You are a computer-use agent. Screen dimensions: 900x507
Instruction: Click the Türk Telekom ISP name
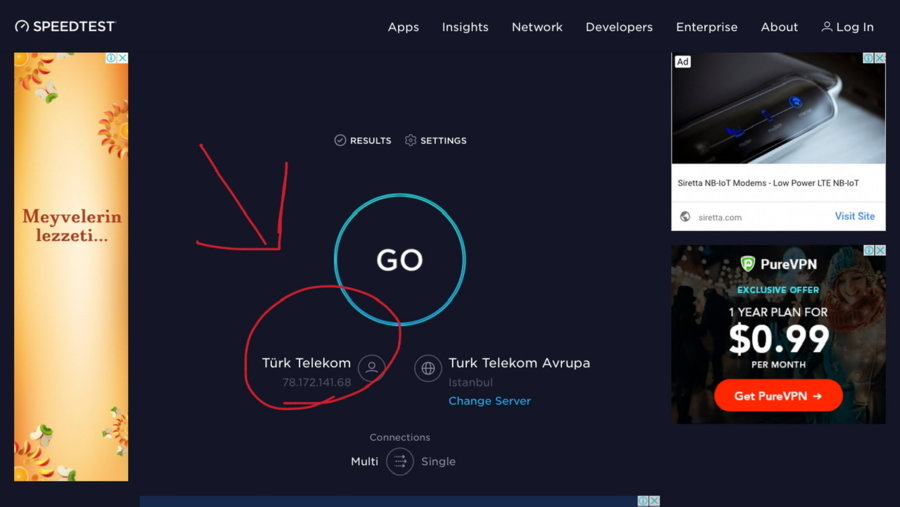(x=307, y=363)
